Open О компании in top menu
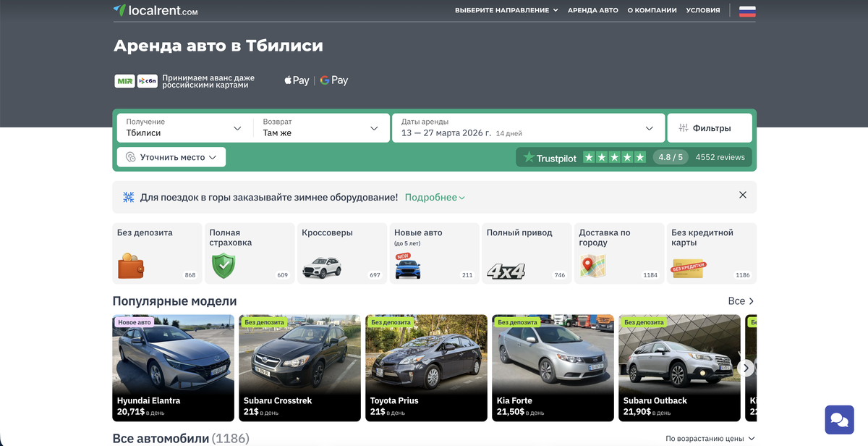868x446 pixels. 652,11
